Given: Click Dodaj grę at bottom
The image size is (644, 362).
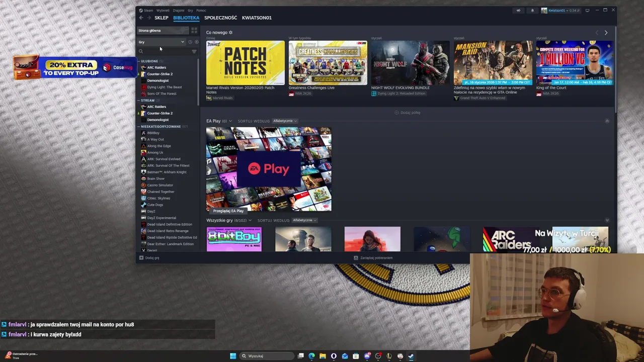Looking at the screenshot, I should pos(149,258).
